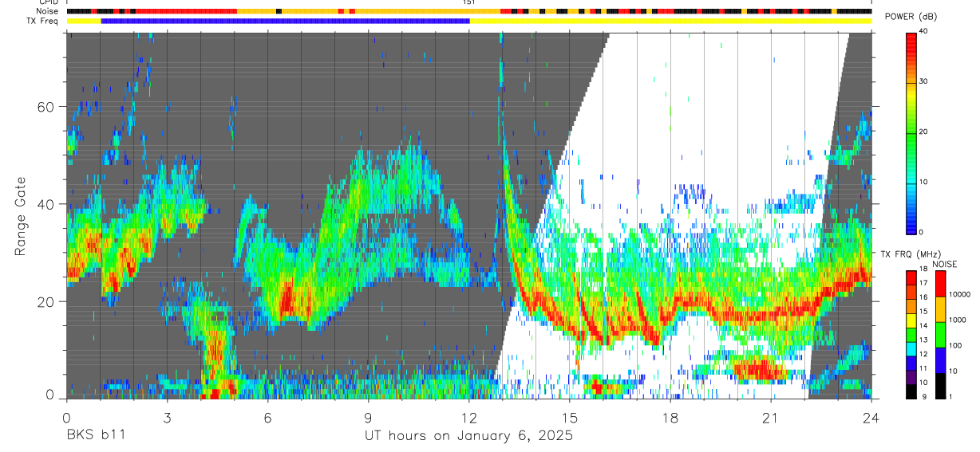980x452 pixels.
Task: Click the 40 value on power scale
Action: 923,31
